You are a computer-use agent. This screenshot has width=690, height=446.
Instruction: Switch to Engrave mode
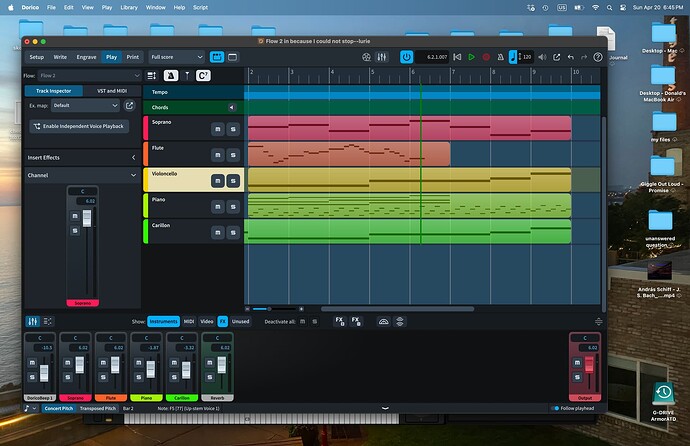(86, 57)
